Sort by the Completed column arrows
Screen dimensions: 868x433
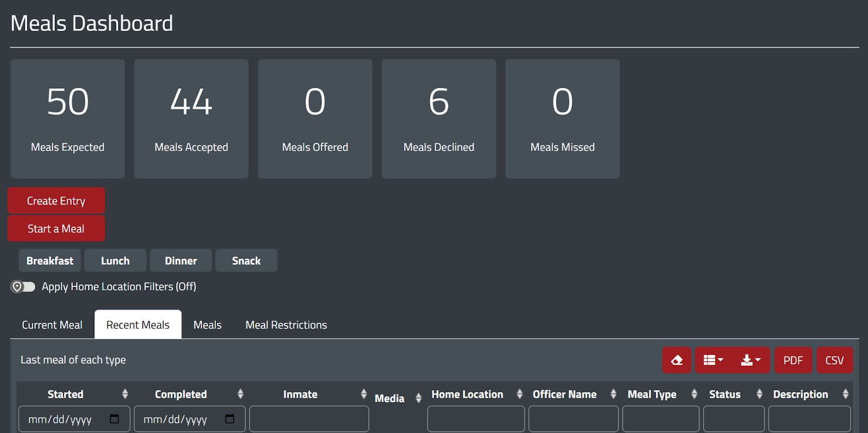pos(240,394)
